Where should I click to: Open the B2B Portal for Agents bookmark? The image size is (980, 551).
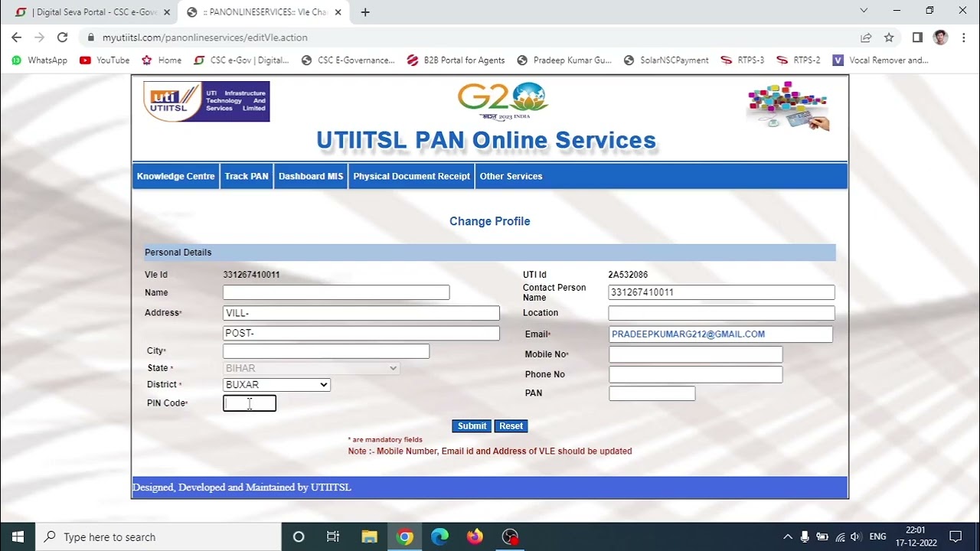pyautogui.click(x=456, y=60)
